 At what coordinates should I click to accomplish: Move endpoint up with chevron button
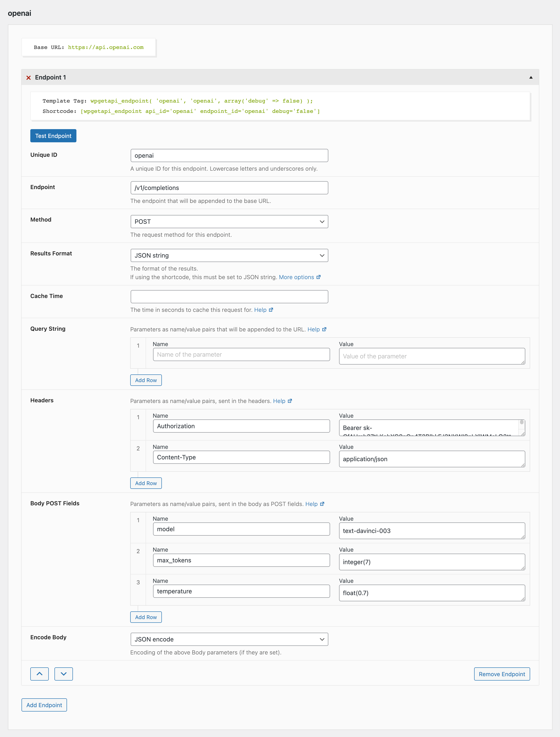click(39, 674)
